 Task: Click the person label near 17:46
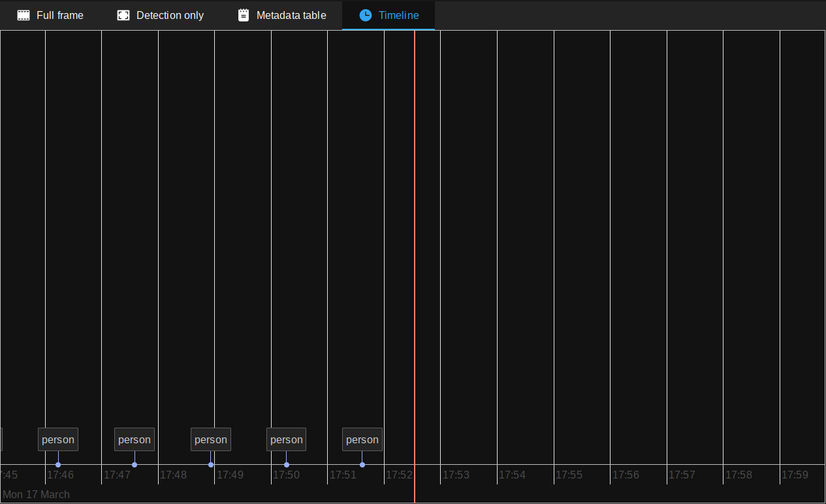pos(57,439)
